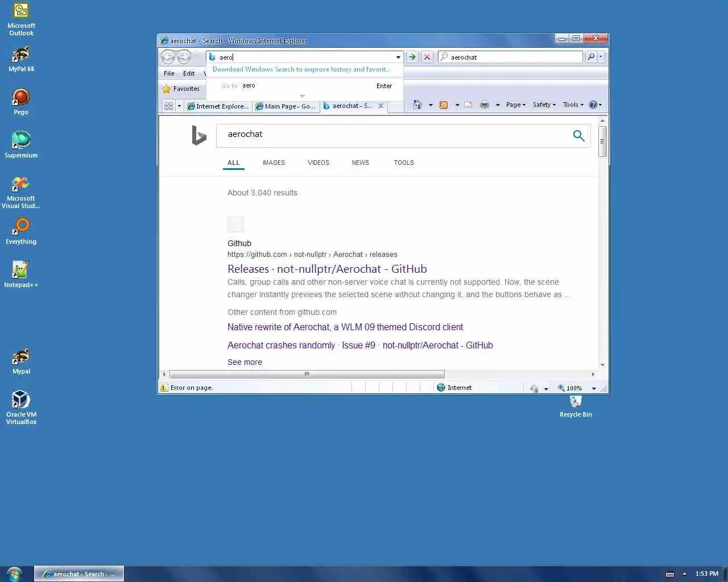Expand the Home button dropdown arrow
This screenshot has height=582, width=728.
[431, 105]
